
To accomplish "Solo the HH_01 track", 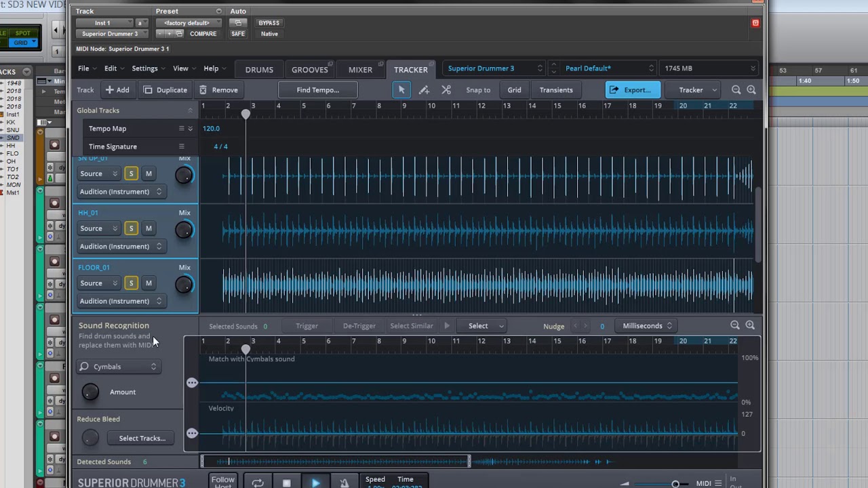I will click(x=131, y=228).
